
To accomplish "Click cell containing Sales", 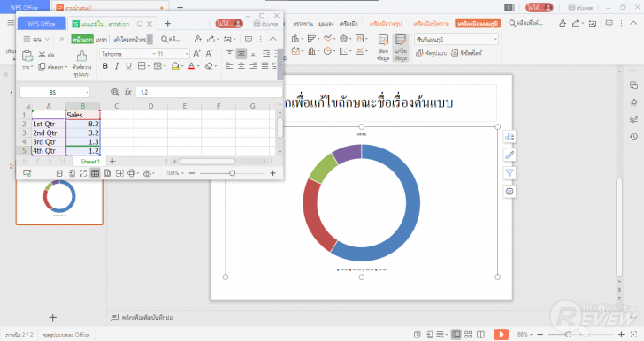I will pyautogui.click(x=82, y=115).
